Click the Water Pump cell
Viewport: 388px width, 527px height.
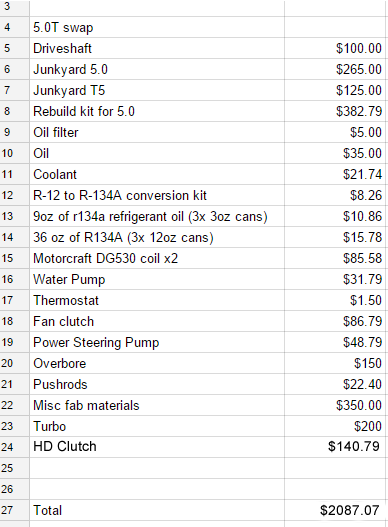click(x=157, y=279)
